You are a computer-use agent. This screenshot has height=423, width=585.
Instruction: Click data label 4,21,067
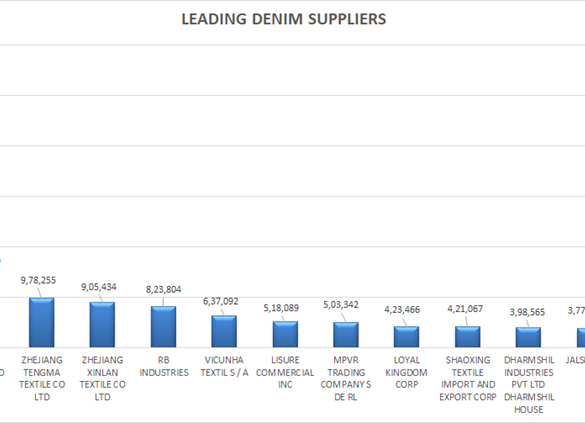click(465, 309)
